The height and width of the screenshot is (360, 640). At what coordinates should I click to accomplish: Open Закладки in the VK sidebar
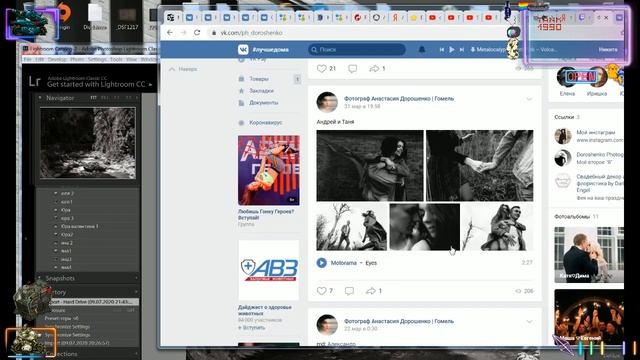click(261, 91)
